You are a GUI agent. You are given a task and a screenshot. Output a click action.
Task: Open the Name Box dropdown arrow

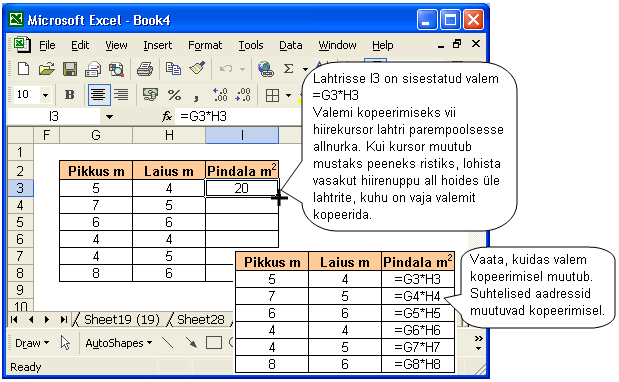[x=109, y=117]
